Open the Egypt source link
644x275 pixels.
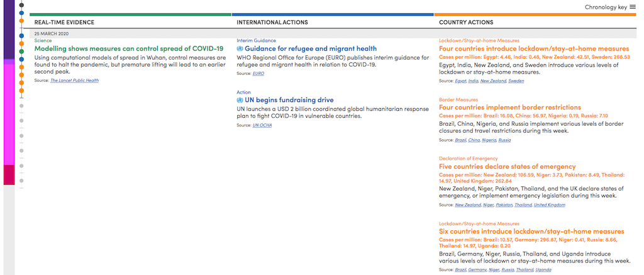tap(460, 81)
